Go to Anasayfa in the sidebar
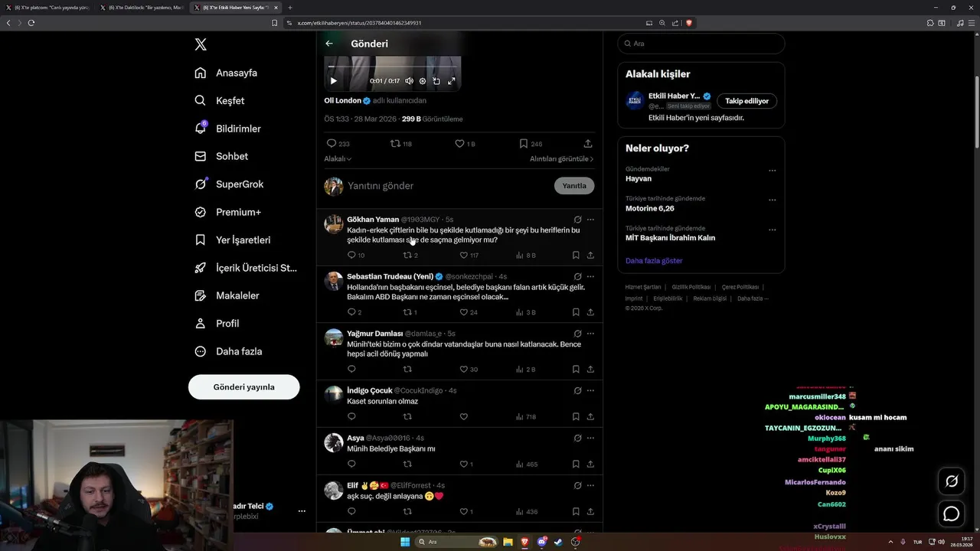980x551 pixels. coord(226,73)
